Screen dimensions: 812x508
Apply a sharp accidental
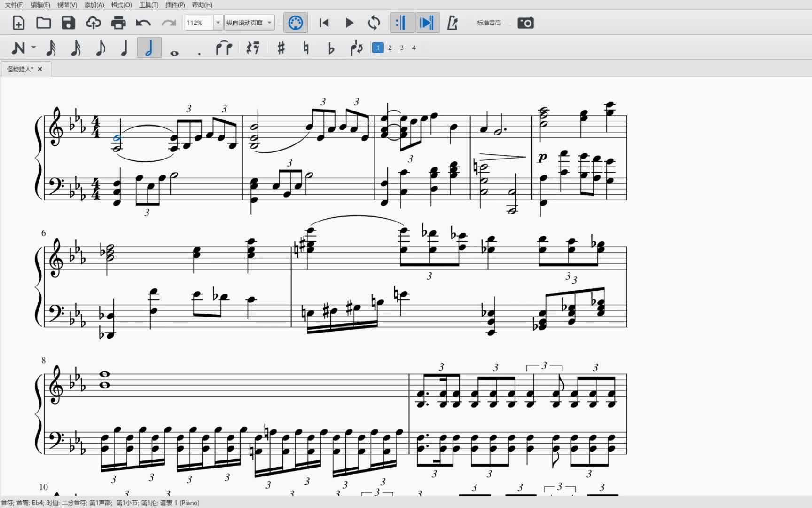(281, 48)
